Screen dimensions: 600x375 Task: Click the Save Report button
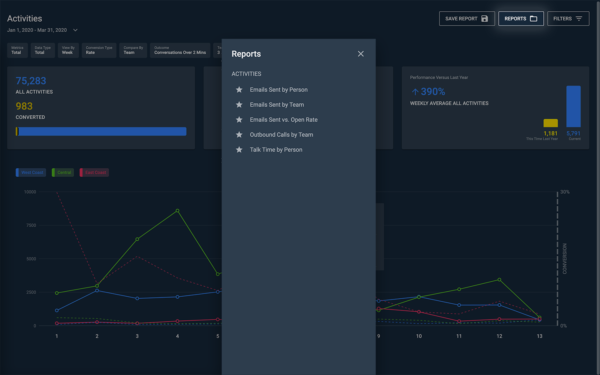467,18
